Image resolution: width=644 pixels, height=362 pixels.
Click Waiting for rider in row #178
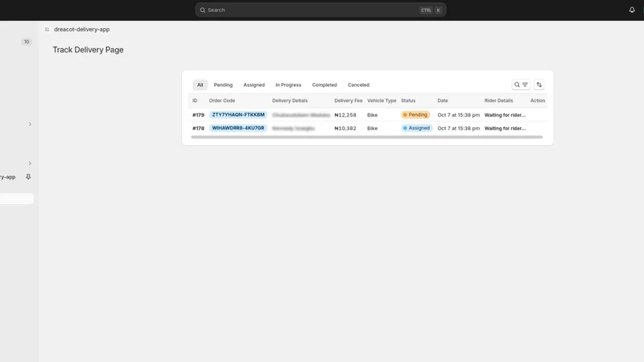(x=506, y=128)
